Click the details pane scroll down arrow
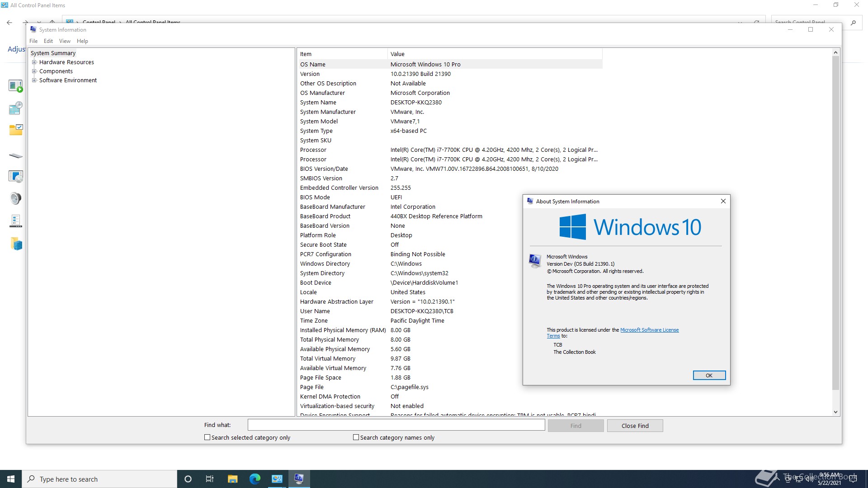The image size is (868, 488). tap(835, 412)
